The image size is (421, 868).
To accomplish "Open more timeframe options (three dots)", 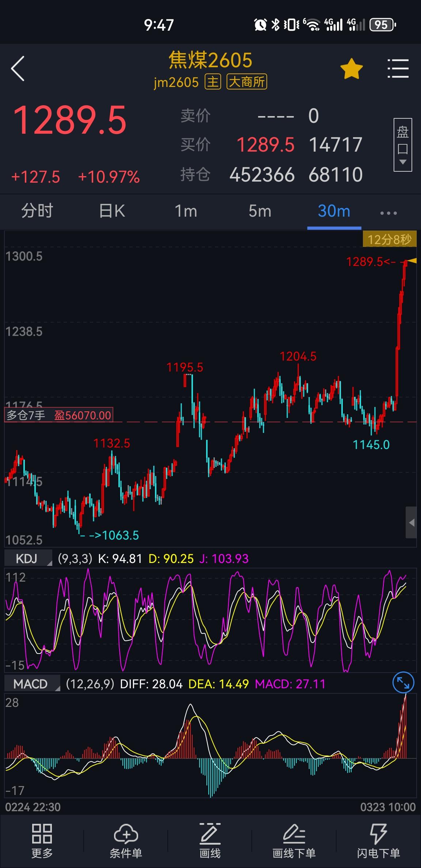I will (388, 213).
